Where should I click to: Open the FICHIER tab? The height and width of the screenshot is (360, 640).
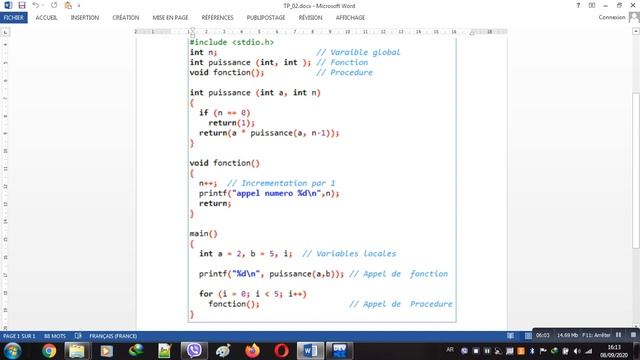(14, 18)
